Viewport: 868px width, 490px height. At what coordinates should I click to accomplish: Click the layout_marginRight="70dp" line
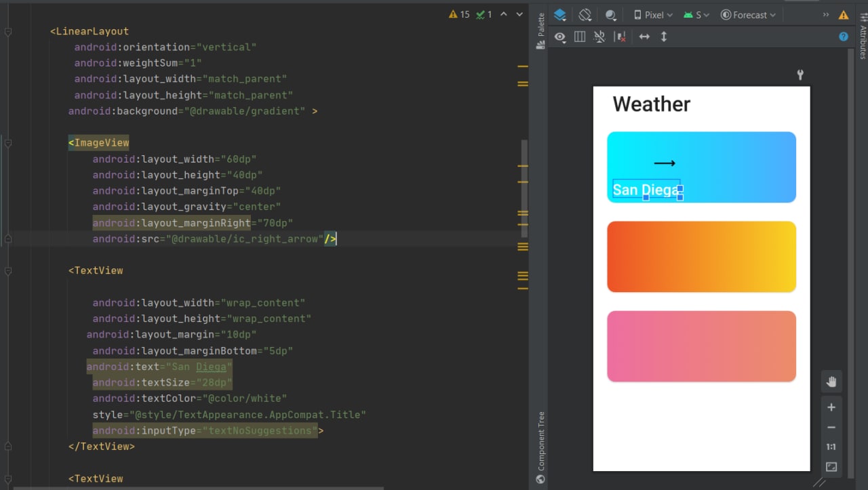[x=193, y=223]
